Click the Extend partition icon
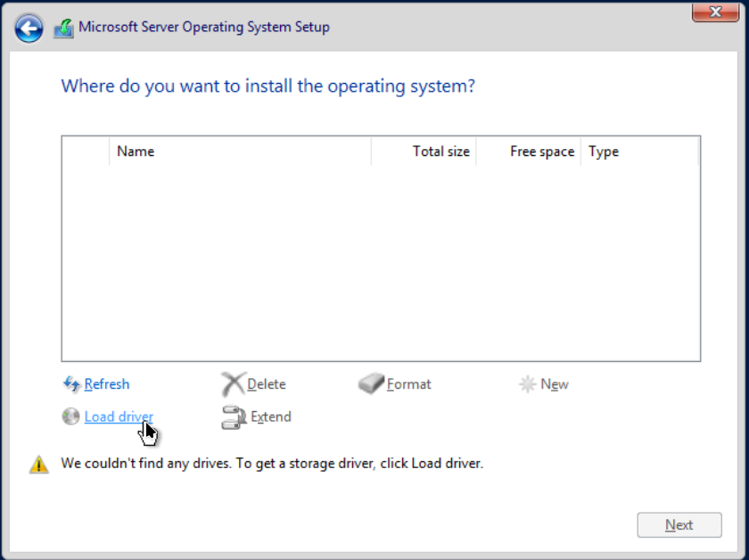Image resolution: width=749 pixels, height=560 pixels. click(x=234, y=417)
